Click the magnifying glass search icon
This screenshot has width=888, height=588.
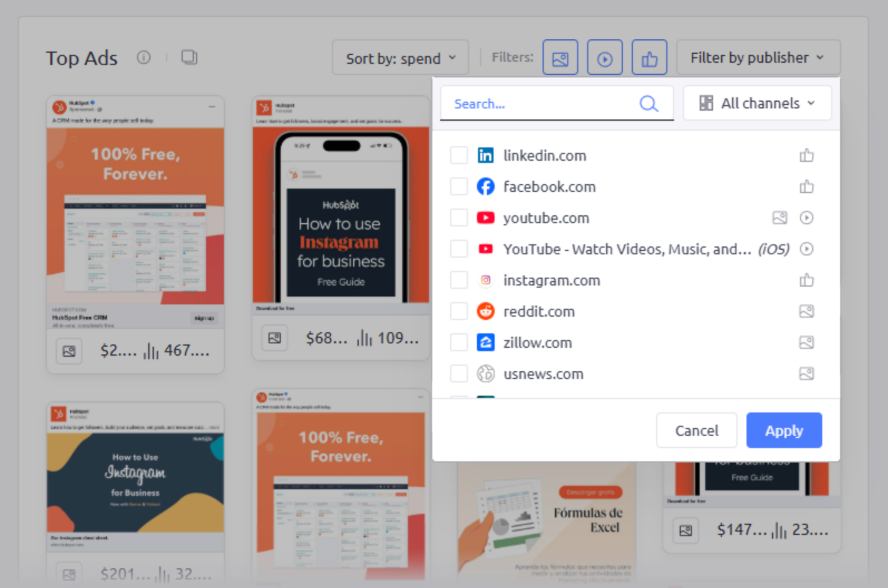tap(649, 103)
